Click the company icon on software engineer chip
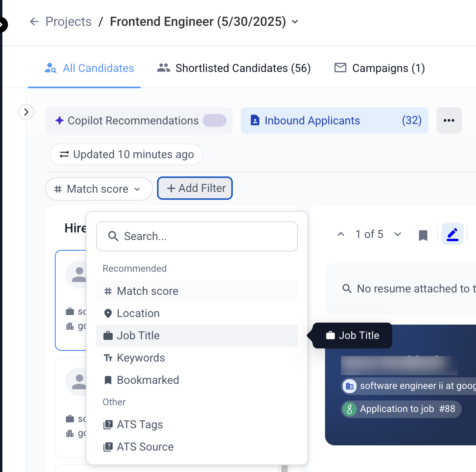Viewport: 476px width, 472px height. click(349, 386)
